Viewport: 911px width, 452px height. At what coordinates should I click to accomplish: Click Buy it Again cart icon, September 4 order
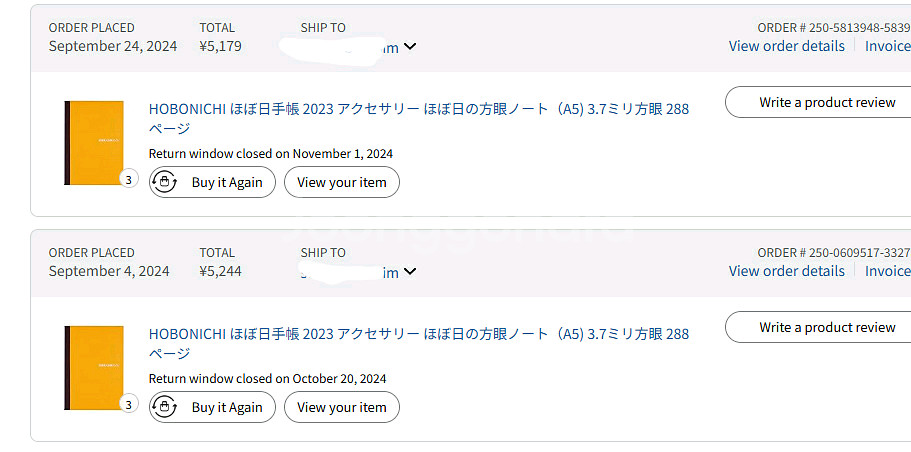click(x=166, y=407)
